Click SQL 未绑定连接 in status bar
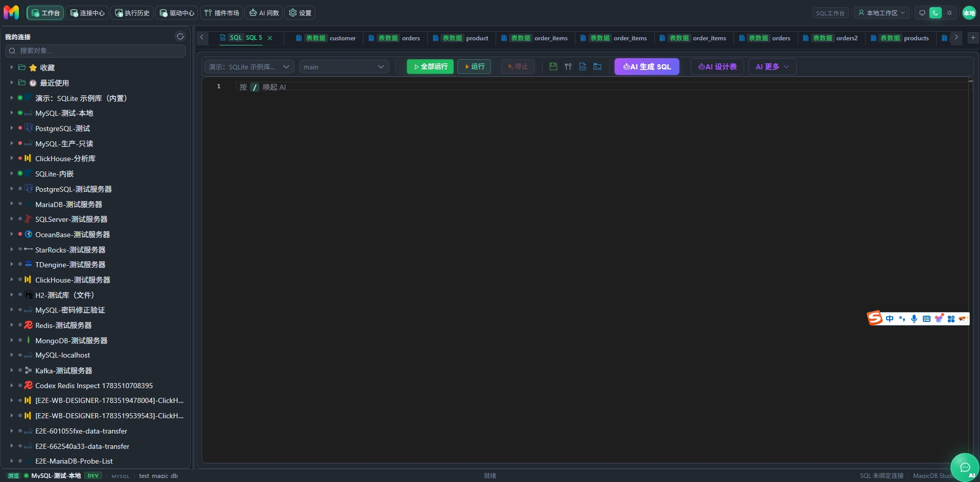The width and height of the screenshot is (980, 482). tap(881, 475)
